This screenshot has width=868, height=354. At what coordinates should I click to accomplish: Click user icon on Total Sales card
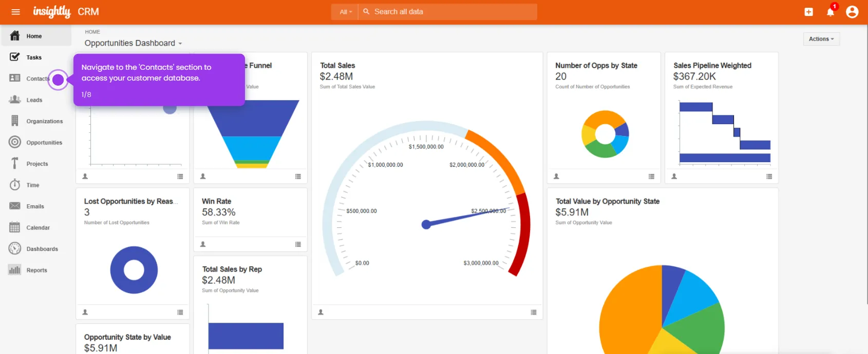321,312
